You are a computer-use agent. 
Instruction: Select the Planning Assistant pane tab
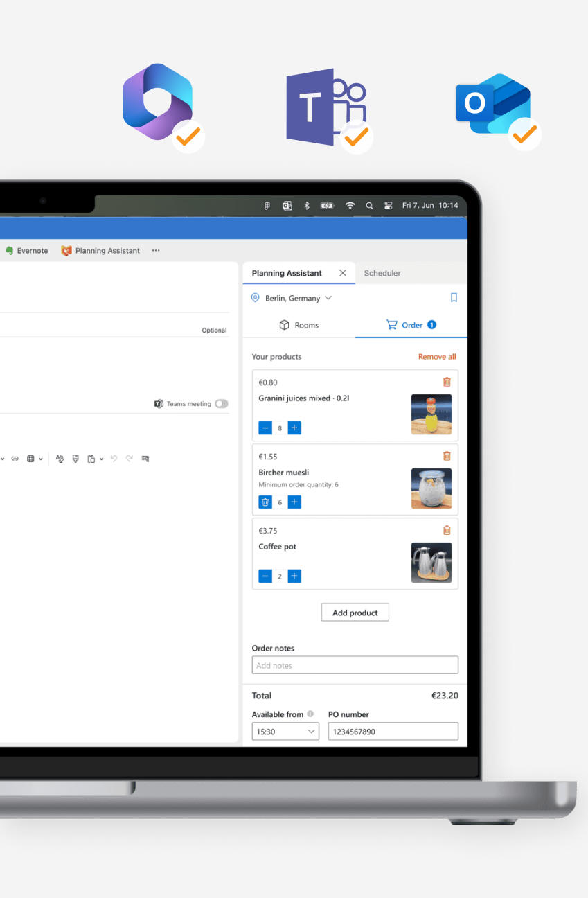[287, 273]
